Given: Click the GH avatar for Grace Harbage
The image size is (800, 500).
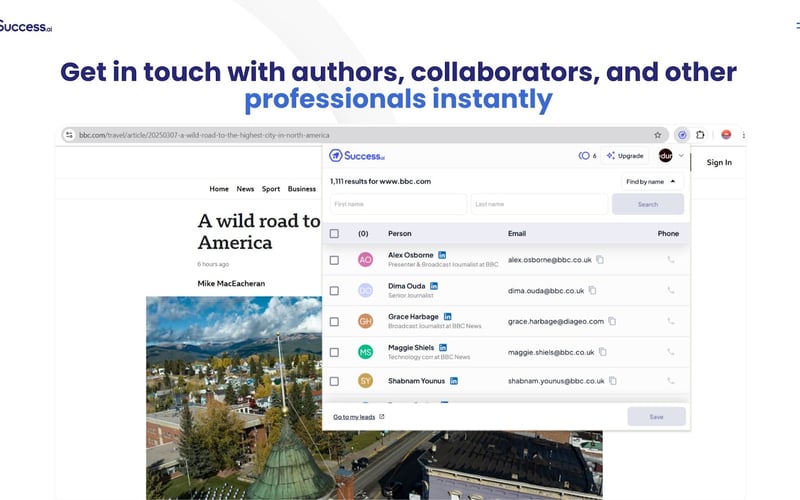Looking at the screenshot, I should point(365,321).
